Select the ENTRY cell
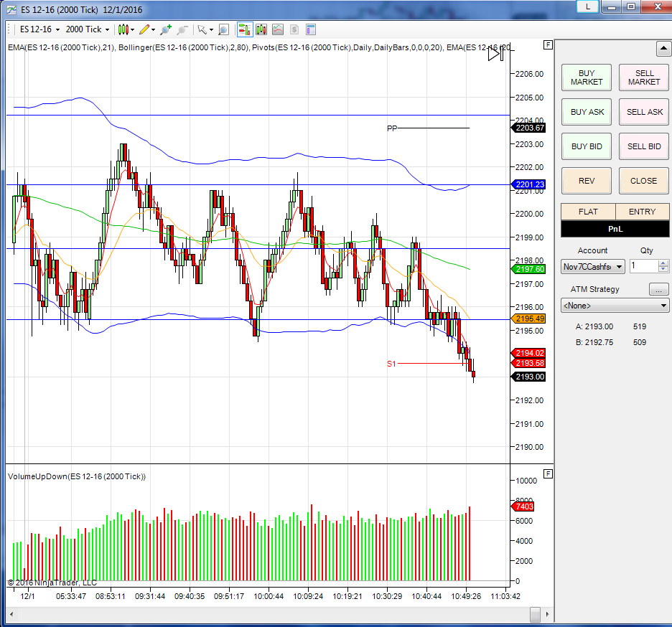This screenshot has height=627, width=672. pyautogui.click(x=642, y=212)
